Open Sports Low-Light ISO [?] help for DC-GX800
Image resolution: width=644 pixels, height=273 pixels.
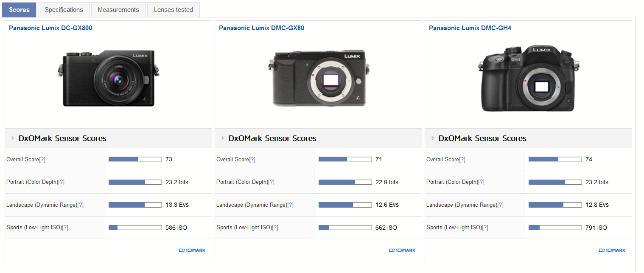click(65, 228)
